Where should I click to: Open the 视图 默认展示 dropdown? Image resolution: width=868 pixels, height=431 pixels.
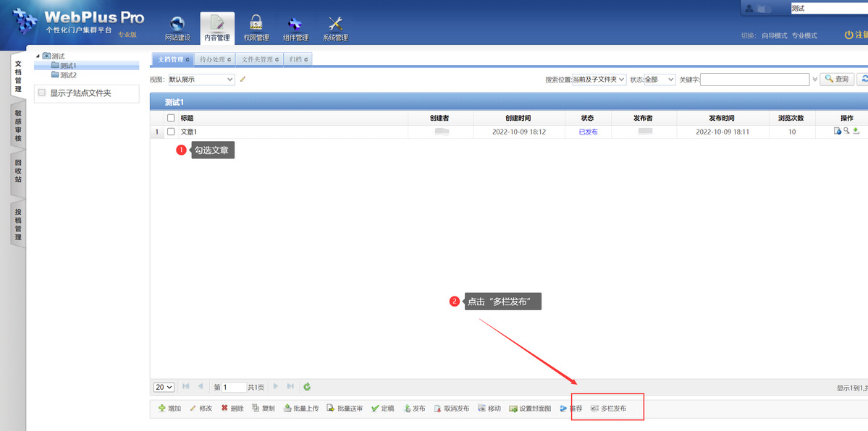tap(201, 80)
